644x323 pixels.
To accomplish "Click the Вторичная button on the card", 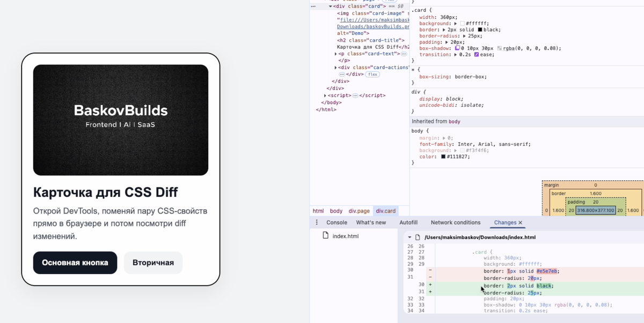I will pos(153,263).
